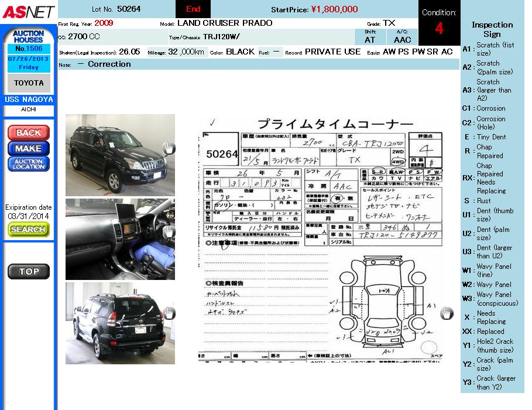The width and height of the screenshot is (532, 410).
Task: Click the hand icon on interior photo
Action: pos(169,232)
